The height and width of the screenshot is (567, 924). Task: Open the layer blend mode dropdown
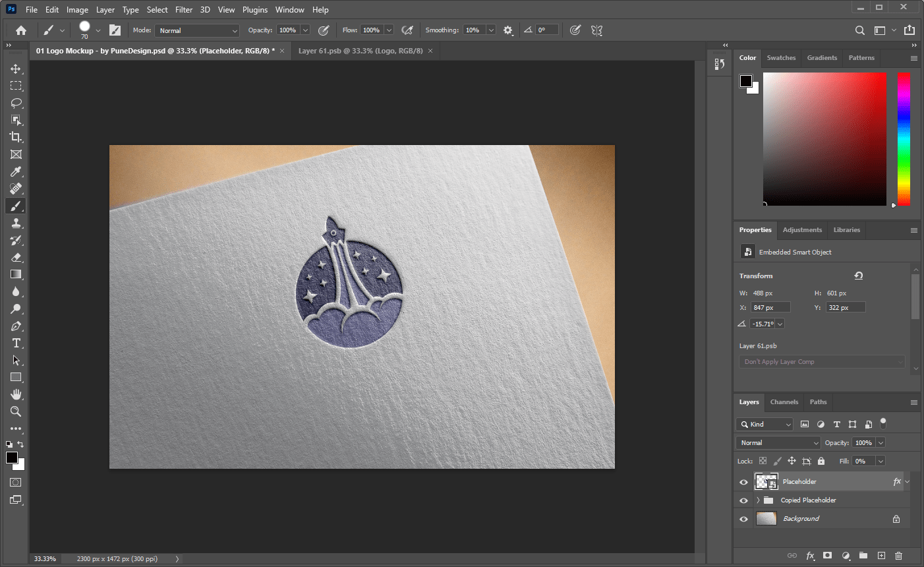coord(778,442)
